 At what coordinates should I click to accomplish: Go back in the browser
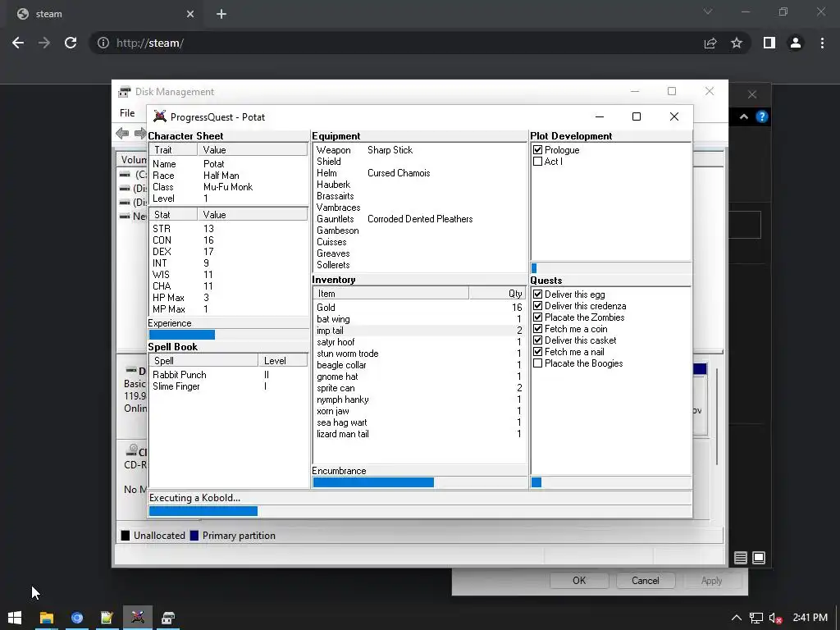click(x=18, y=43)
